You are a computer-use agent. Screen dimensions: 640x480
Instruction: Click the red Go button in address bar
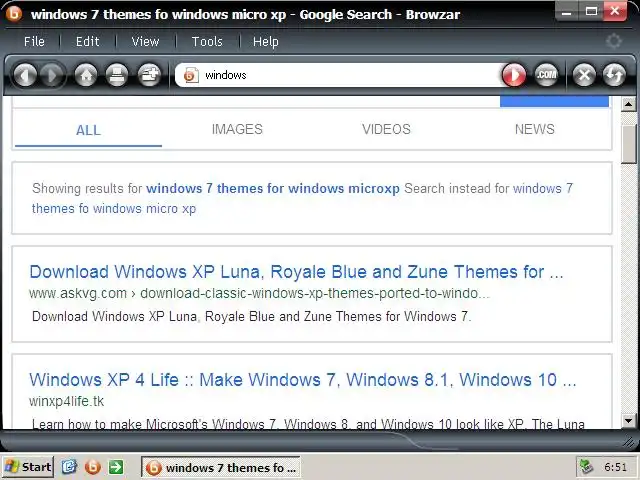click(513, 75)
